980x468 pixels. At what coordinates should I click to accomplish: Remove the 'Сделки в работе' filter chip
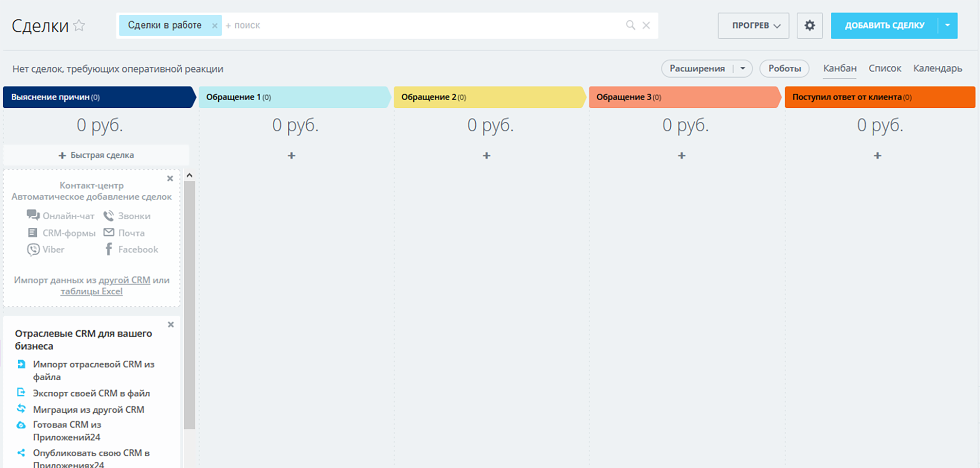[x=215, y=26]
